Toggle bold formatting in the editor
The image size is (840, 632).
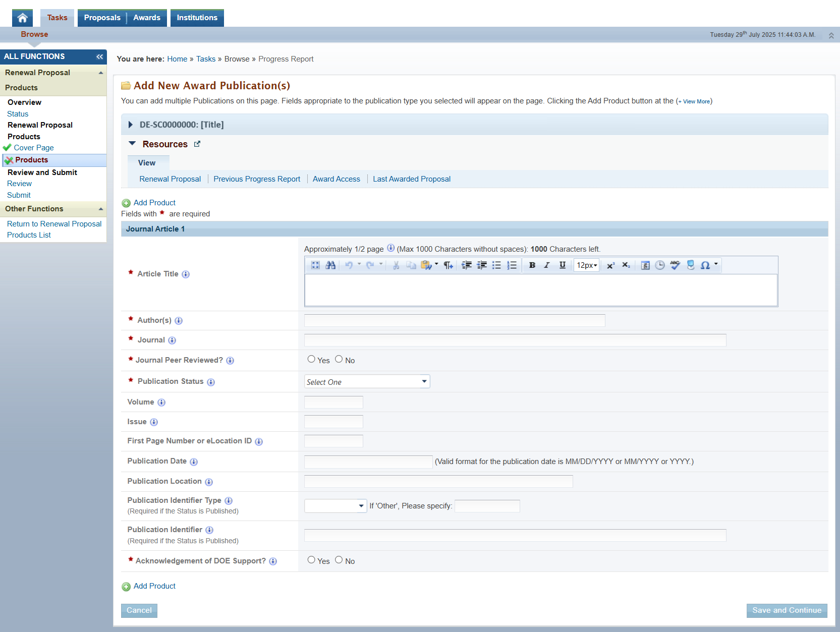coord(532,265)
